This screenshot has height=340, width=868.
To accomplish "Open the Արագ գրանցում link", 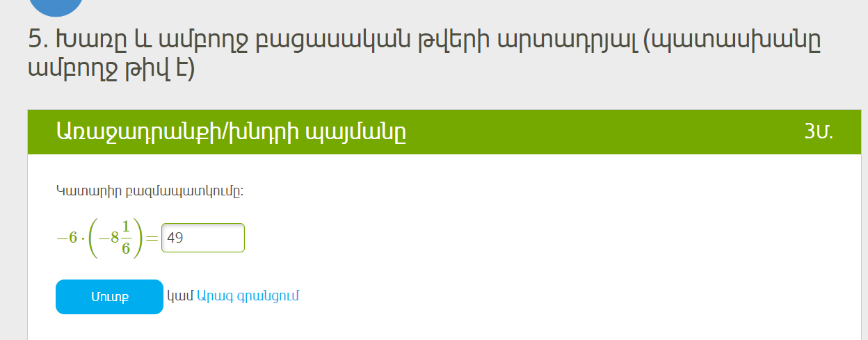I will pos(248,296).
